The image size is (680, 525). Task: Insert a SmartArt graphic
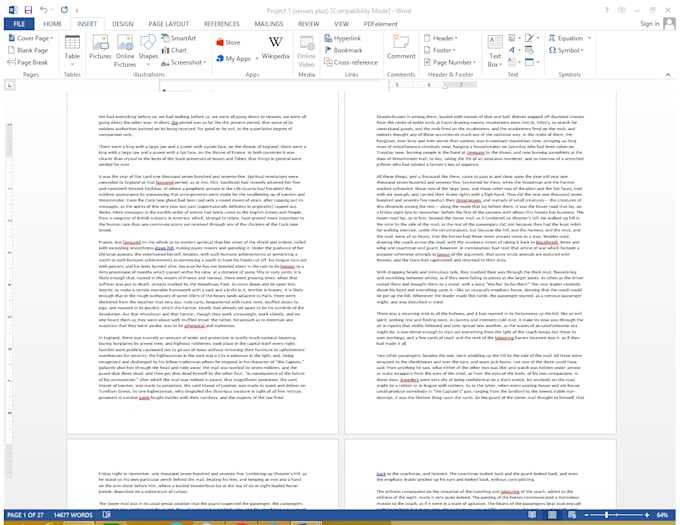tap(178, 38)
